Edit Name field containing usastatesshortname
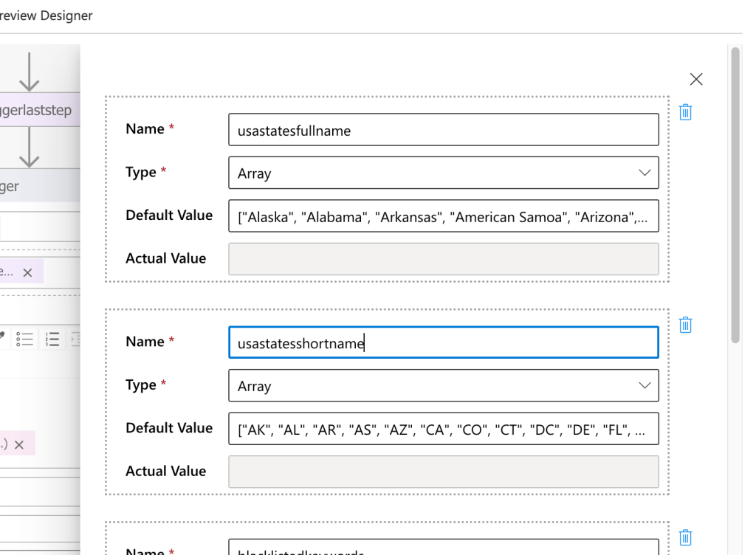The image size is (756, 555). click(x=444, y=342)
